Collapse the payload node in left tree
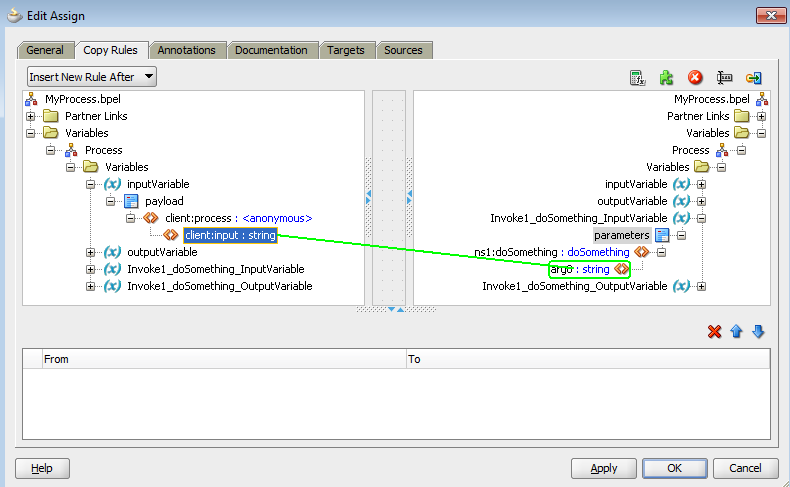The height and width of the screenshot is (487, 790). click(x=111, y=201)
